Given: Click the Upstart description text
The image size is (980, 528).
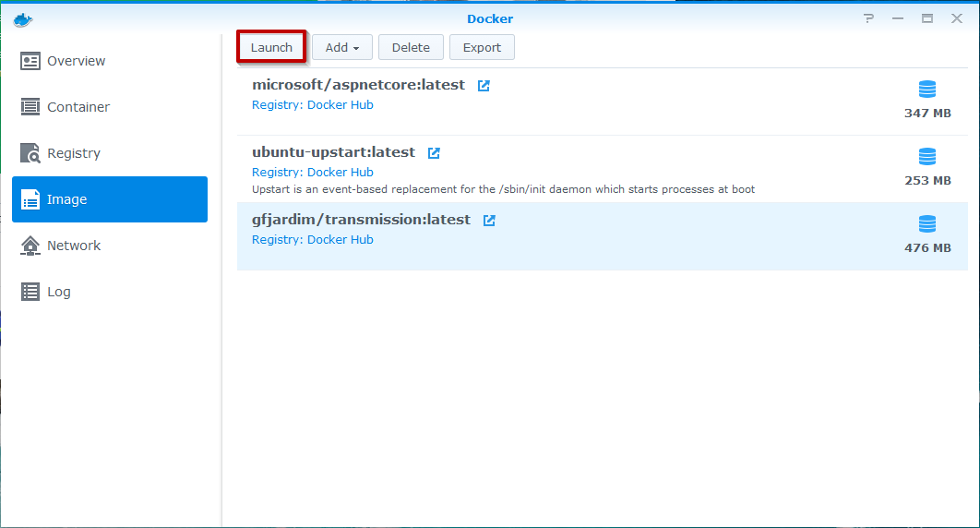Looking at the screenshot, I should point(503,189).
